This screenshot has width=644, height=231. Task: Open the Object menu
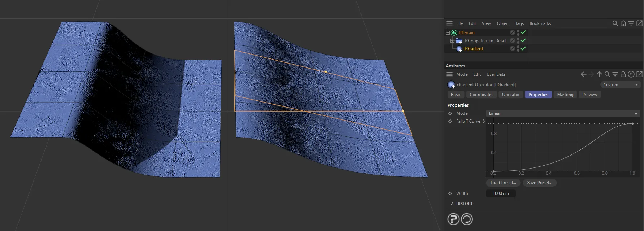[503, 23]
